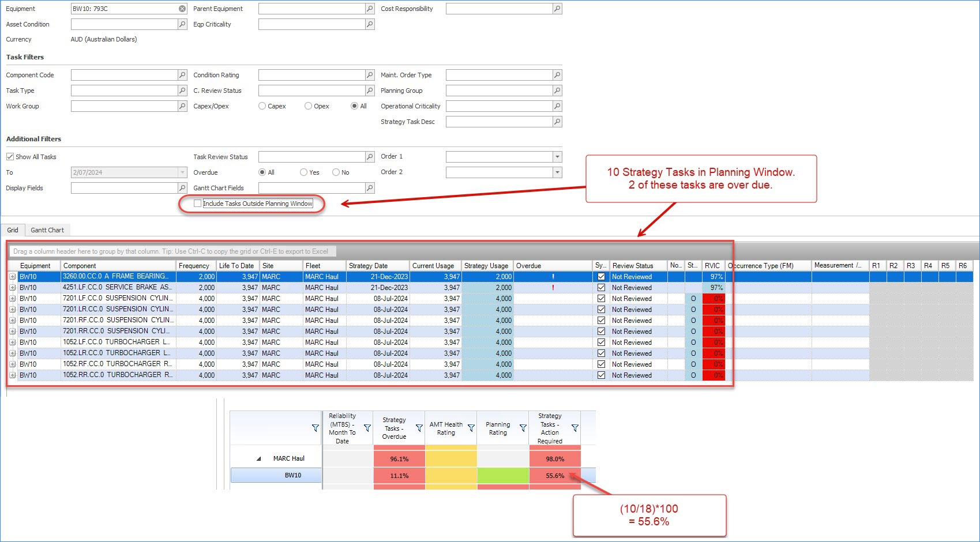Open lookup for Maint. Order Type
The image size is (980, 542).
(x=557, y=75)
